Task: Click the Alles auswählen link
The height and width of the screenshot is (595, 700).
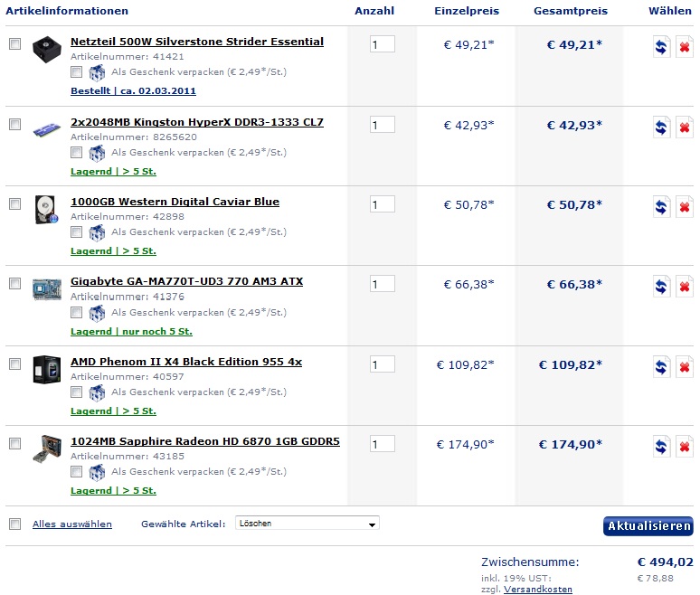Action: [x=72, y=524]
